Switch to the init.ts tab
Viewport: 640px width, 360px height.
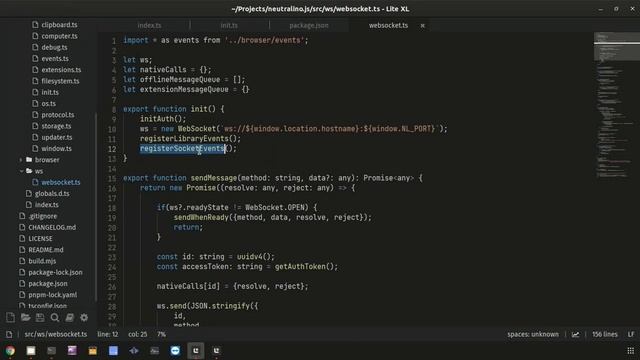229,25
